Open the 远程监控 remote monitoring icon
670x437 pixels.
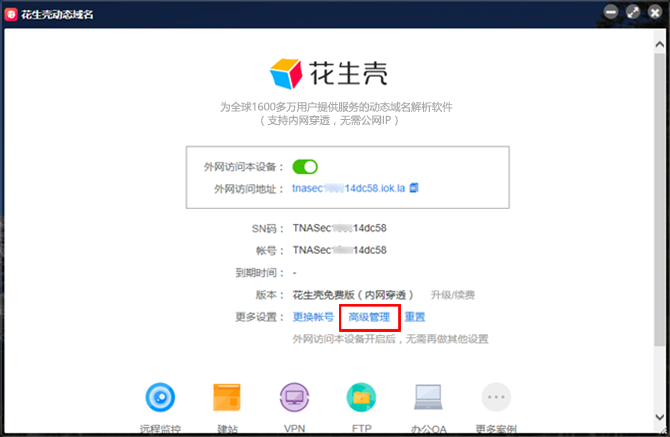pos(160,398)
